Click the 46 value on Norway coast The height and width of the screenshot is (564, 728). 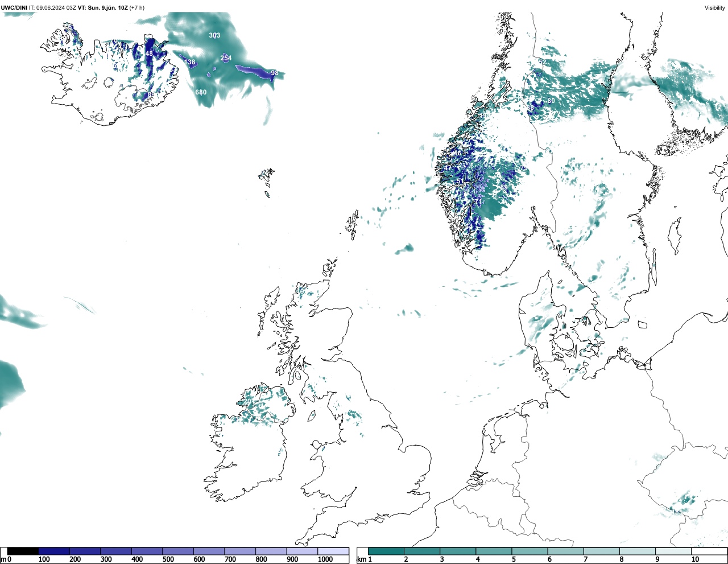pos(458,153)
